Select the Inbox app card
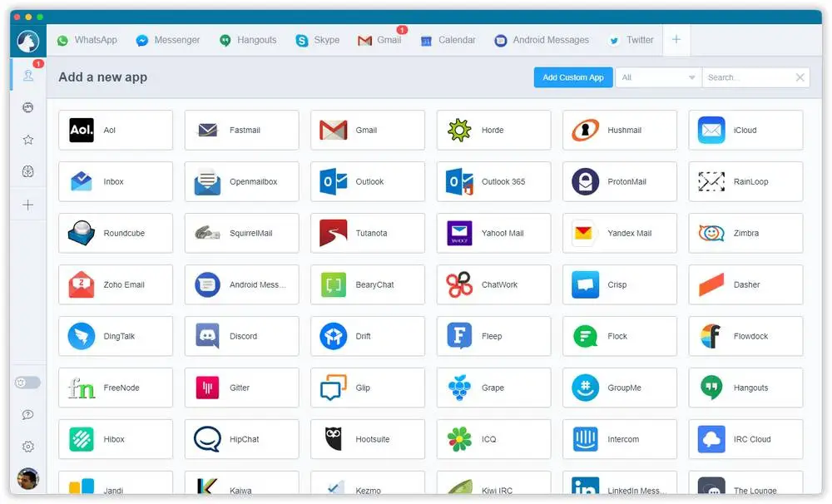Screen dimensions: 832x504 point(116,181)
